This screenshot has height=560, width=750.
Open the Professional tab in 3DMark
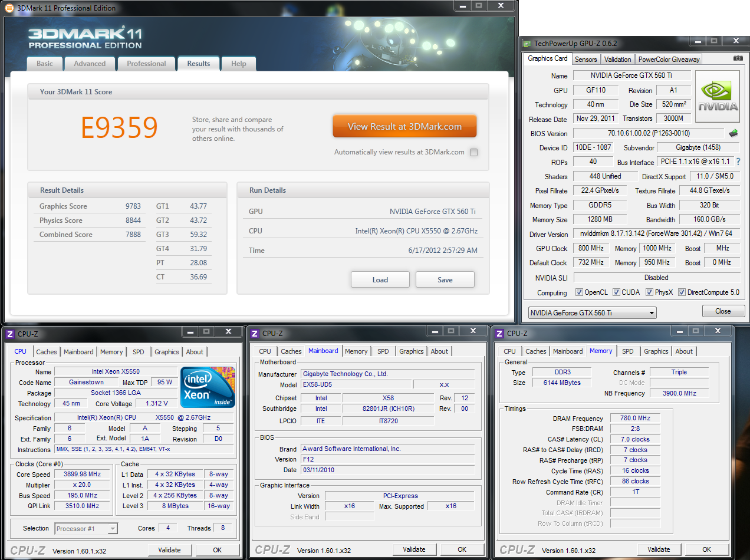point(146,64)
